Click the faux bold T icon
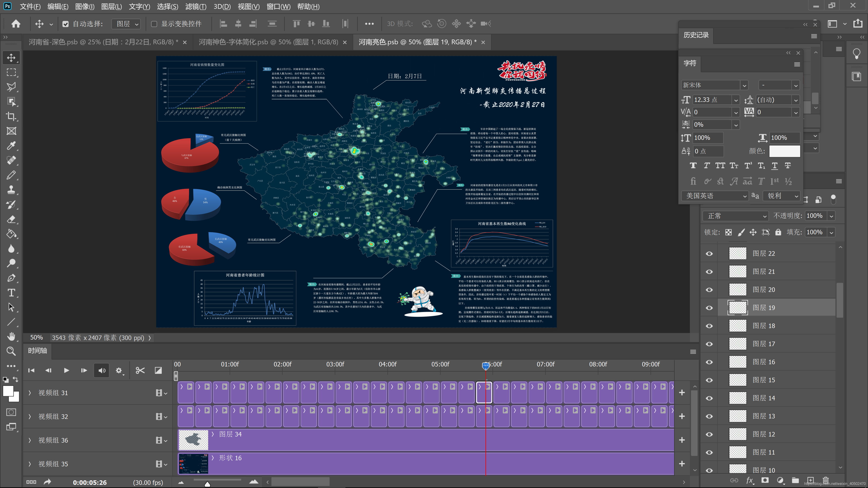 (x=693, y=166)
